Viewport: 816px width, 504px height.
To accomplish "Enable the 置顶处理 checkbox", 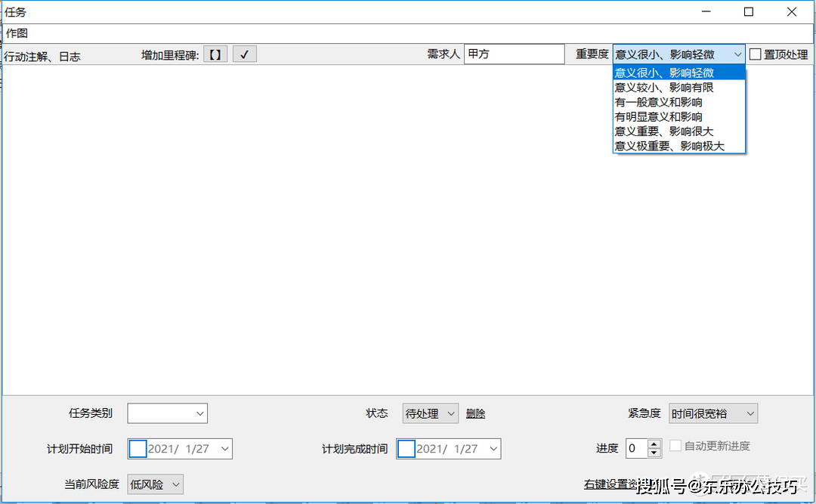I will point(755,54).
